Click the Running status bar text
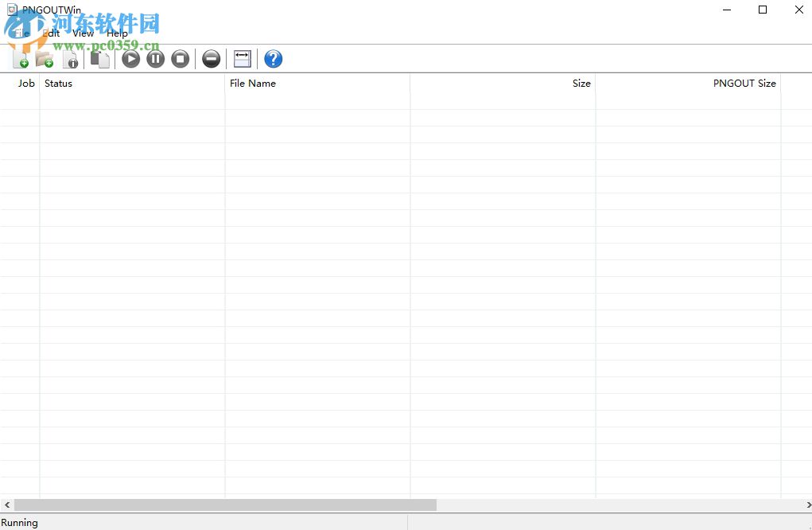 point(19,523)
